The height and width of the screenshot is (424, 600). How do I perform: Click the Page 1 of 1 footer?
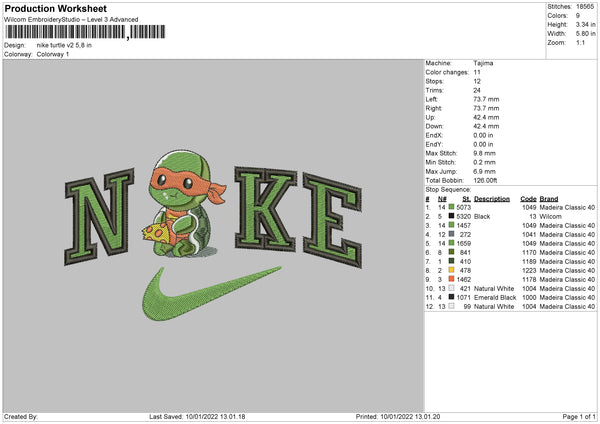[x=579, y=417]
